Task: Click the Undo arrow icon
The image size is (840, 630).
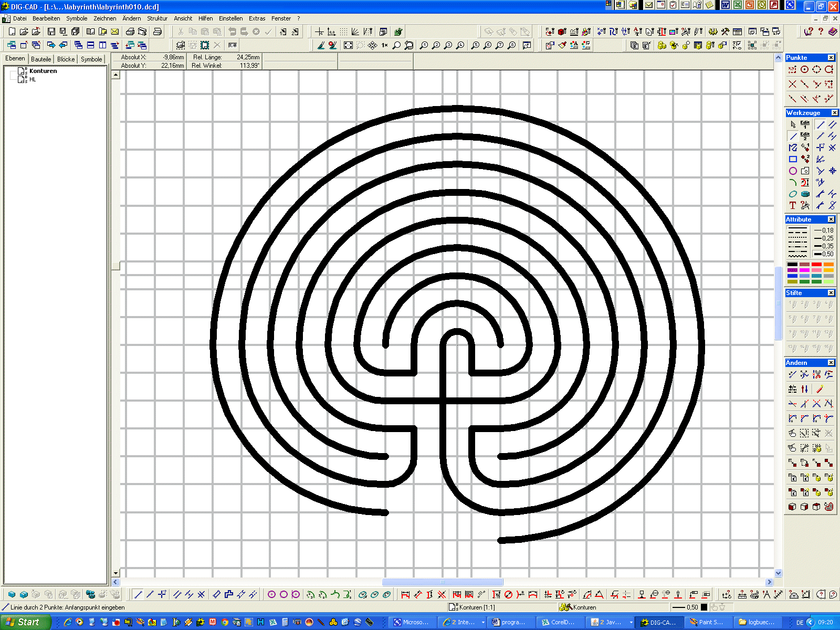Action: coord(232,31)
